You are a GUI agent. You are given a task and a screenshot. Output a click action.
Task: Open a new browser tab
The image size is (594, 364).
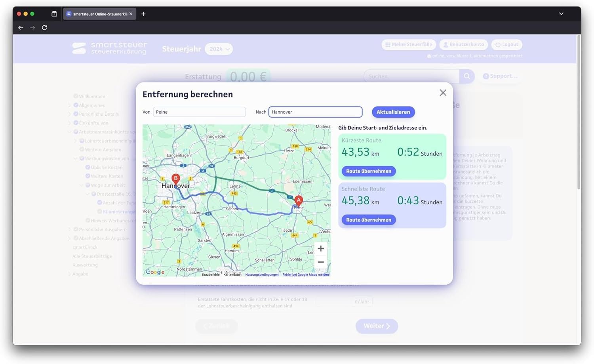[143, 14]
